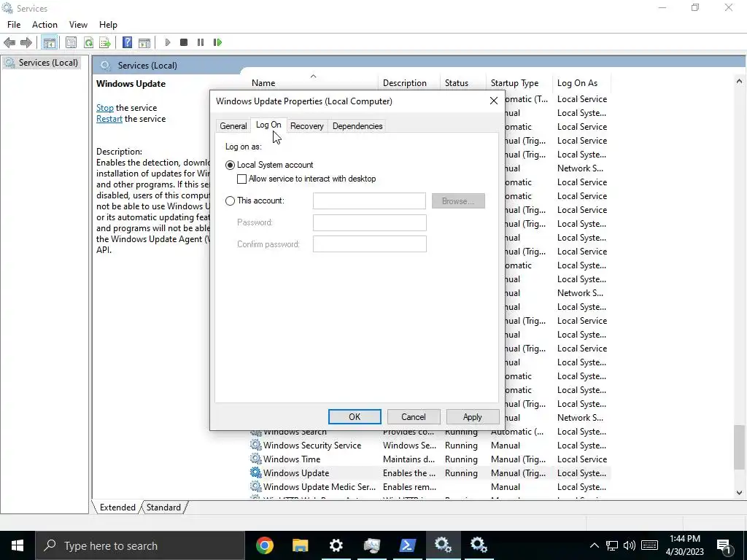Click the Stop the service link

click(x=105, y=108)
